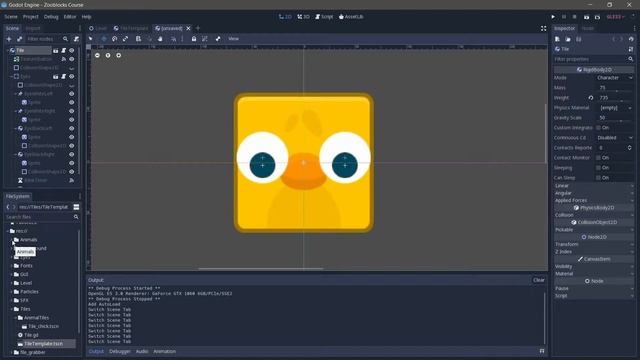This screenshot has height=360, width=640.
Task: Toggle visibility of the second tree node
Action: point(72,59)
